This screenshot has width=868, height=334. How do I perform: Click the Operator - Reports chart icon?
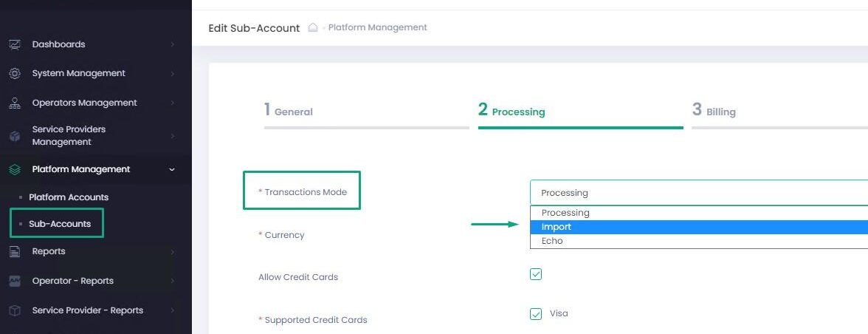pos(14,282)
